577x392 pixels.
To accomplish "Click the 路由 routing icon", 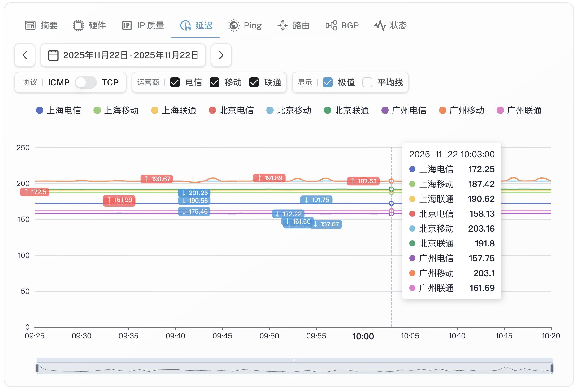I will click(283, 25).
